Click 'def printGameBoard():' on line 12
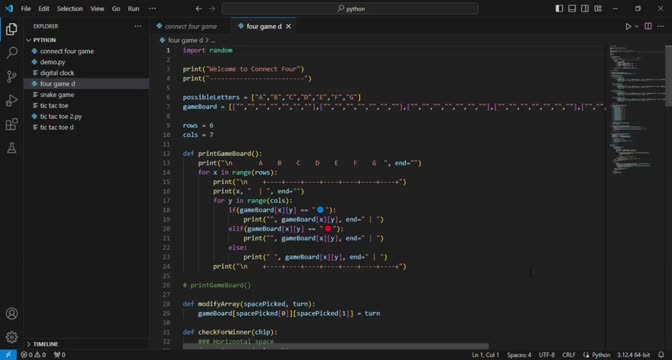The width and height of the screenshot is (672, 360). [x=222, y=154]
